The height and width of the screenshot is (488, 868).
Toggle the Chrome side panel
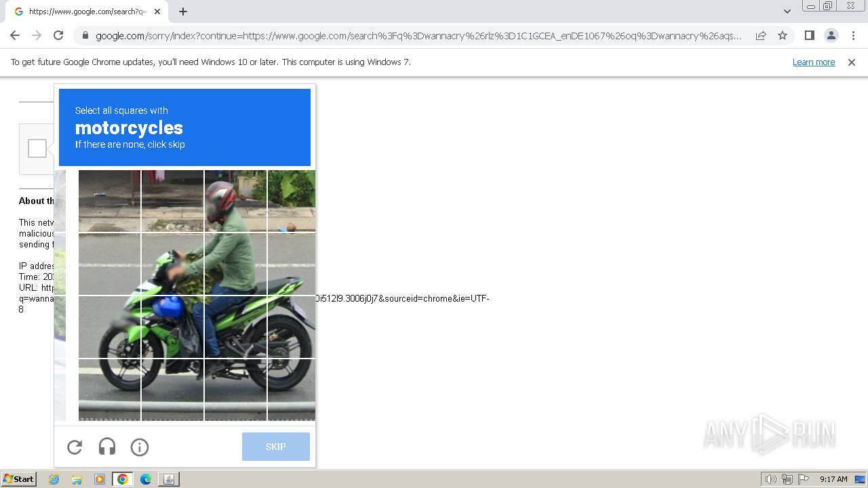(x=809, y=35)
